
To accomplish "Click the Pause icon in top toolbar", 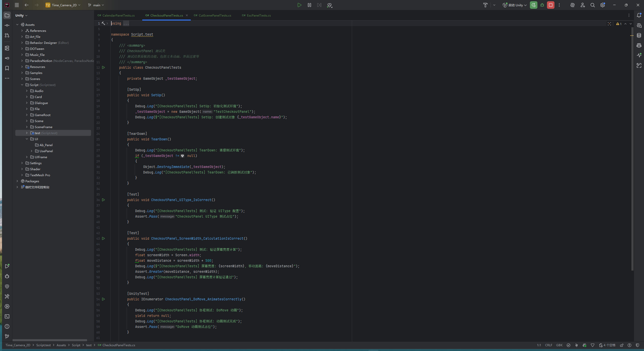I will coord(309,5).
